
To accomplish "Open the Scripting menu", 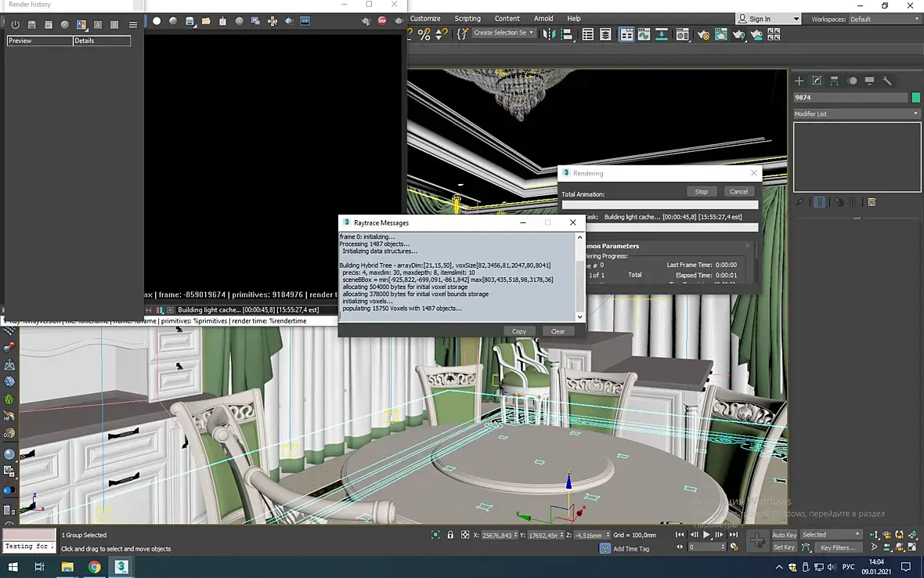I will click(467, 18).
